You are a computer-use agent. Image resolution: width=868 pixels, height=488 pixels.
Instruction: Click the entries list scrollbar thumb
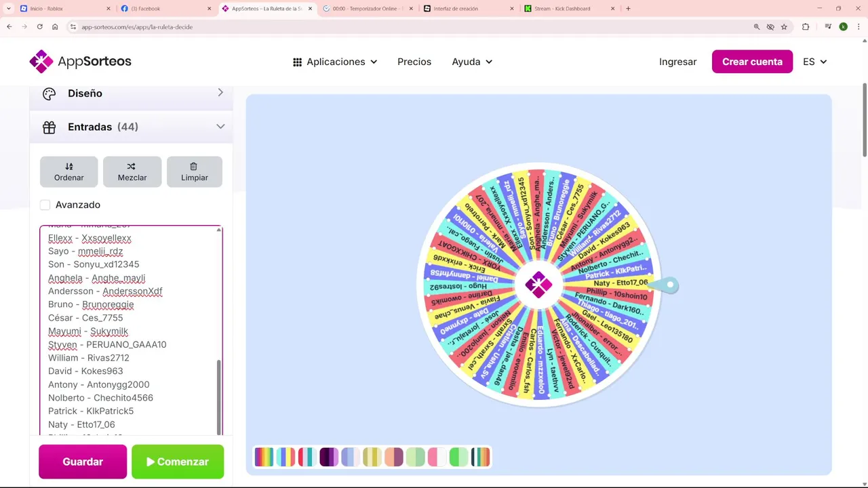coord(218,397)
